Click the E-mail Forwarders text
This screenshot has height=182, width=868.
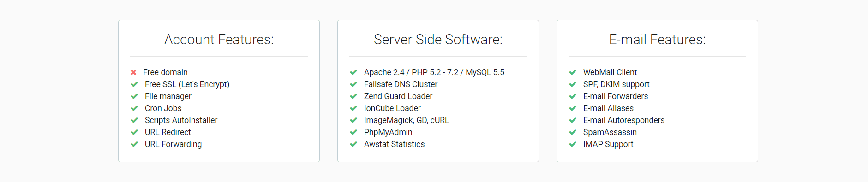tap(616, 96)
